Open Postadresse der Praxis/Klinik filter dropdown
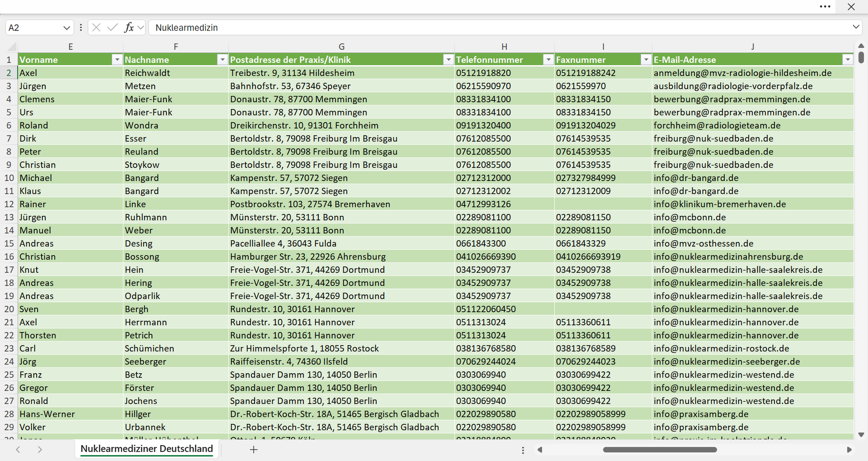This screenshot has width=868, height=461. click(448, 59)
